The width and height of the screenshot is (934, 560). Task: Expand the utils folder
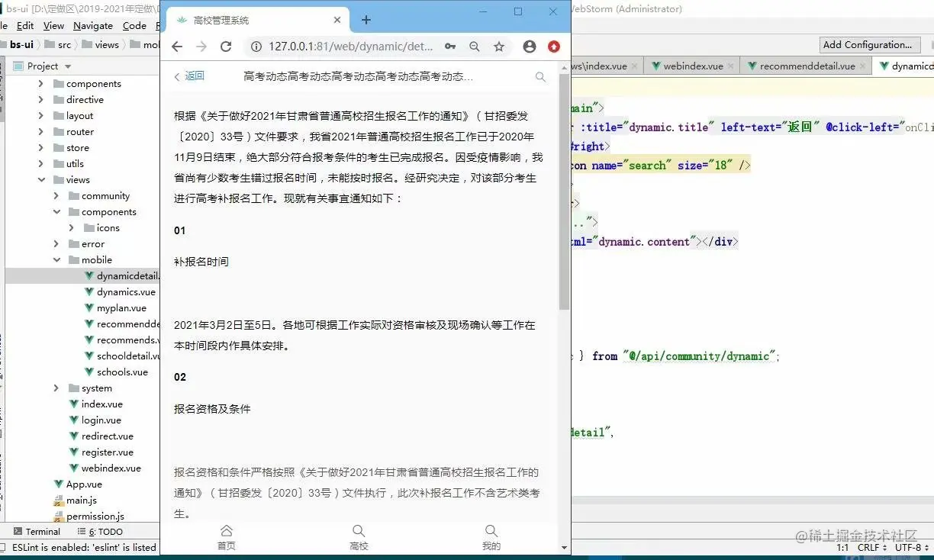pos(41,164)
